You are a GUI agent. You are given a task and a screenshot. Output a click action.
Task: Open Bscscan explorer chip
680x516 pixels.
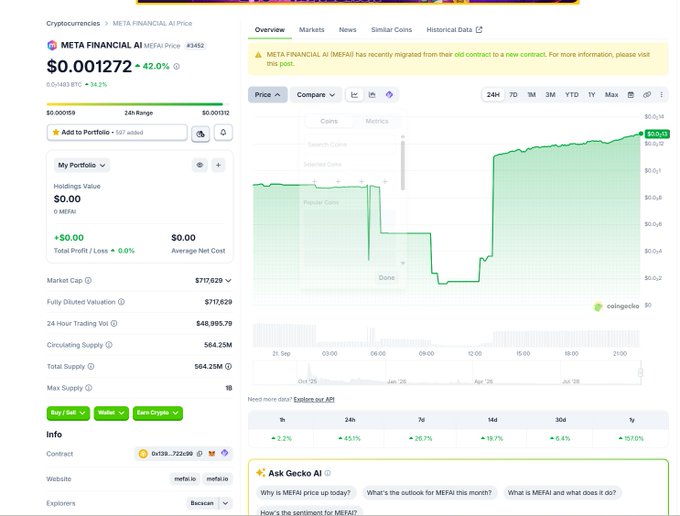point(202,503)
